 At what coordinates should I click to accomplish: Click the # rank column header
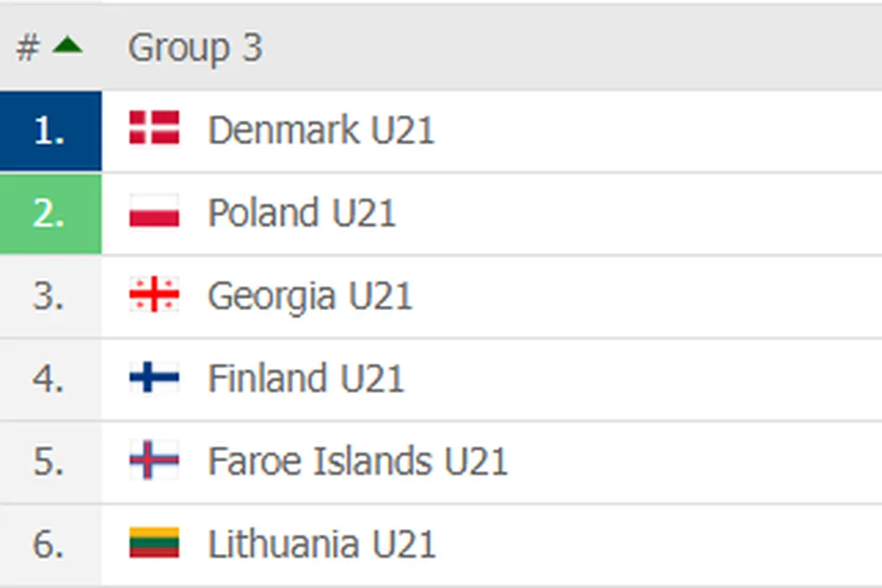coord(28,48)
